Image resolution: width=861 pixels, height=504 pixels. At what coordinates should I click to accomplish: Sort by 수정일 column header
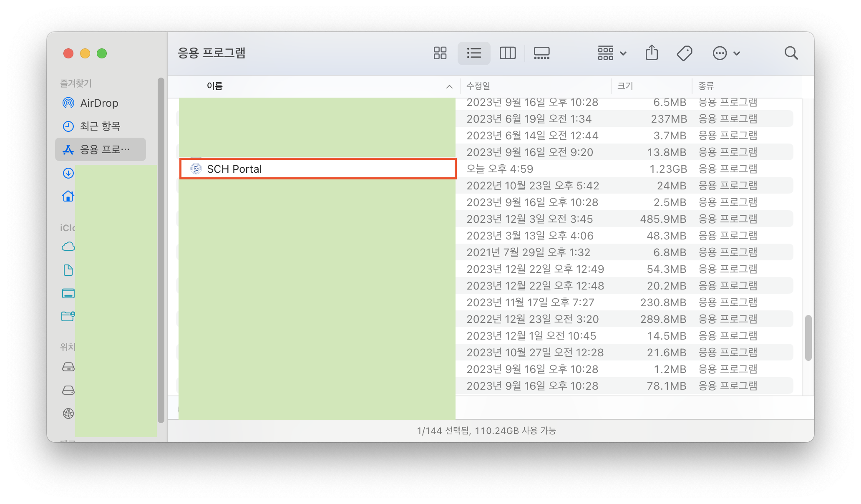point(478,86)
